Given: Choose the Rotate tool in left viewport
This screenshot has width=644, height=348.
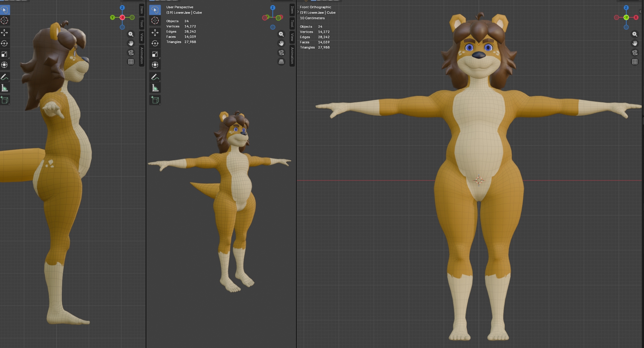Looking at the screenshot, I should click(5, 43).
